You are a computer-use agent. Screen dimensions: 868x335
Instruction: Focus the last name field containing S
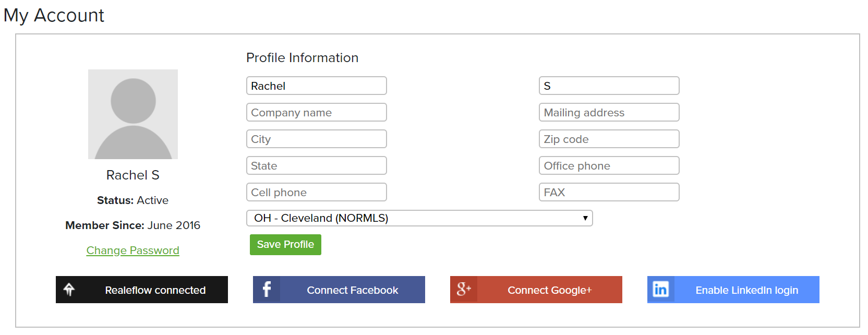pyautogui.click(x=609, y=86)
